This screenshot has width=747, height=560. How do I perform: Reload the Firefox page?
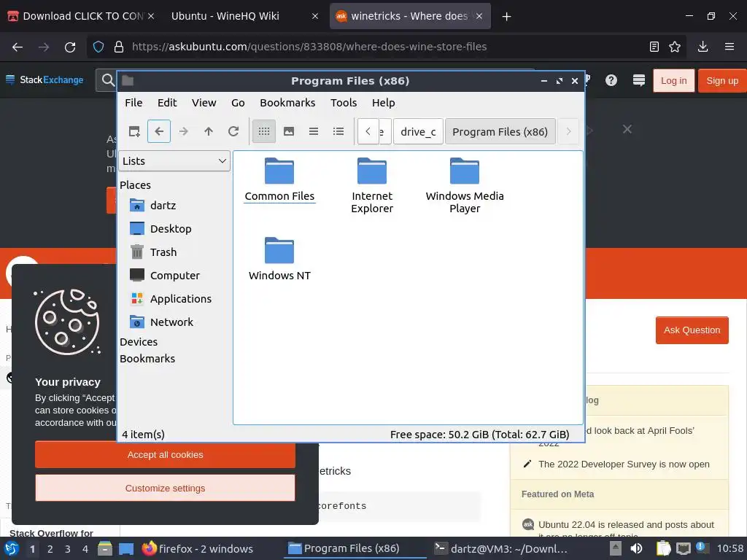click(70, 47)
